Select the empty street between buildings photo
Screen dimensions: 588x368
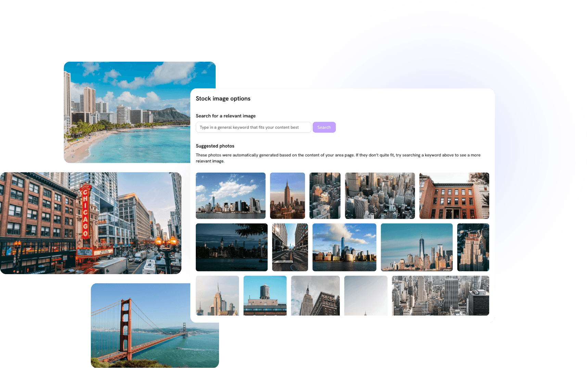pyautogui.click(x=290, y=247)
